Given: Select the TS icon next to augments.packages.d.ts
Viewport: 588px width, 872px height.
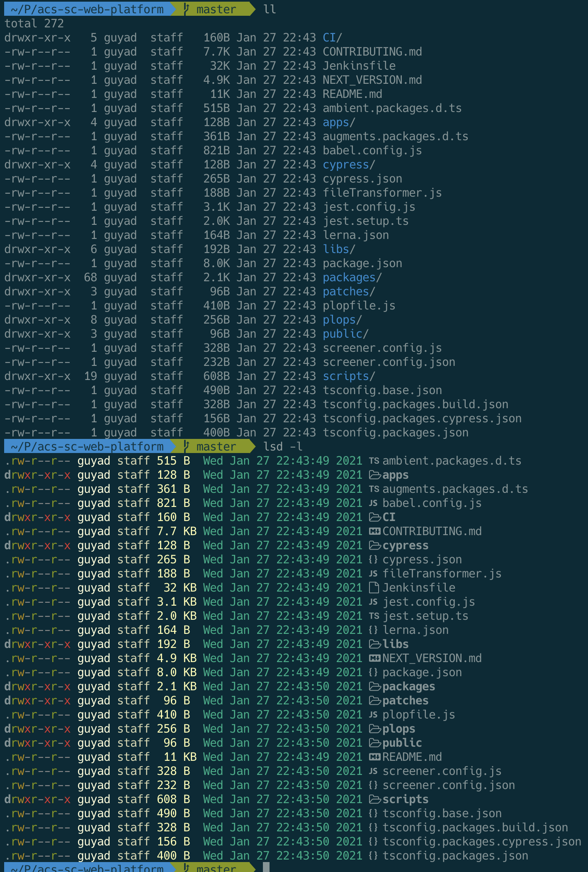Looking at the screenshot, I should 374,489.
